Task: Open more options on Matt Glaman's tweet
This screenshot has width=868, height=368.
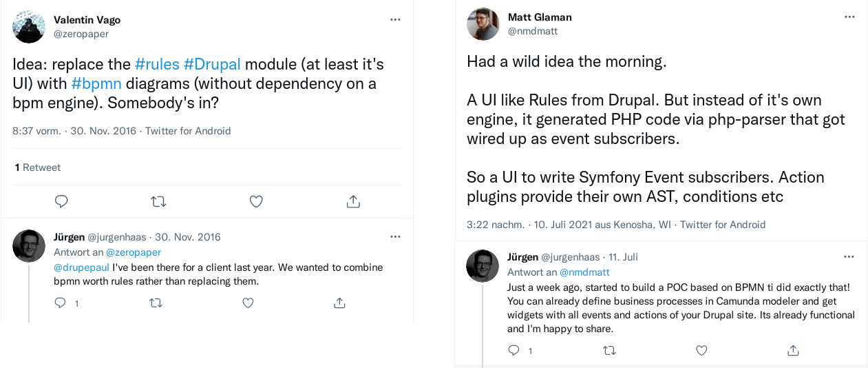Action: (x=849, y=17)
